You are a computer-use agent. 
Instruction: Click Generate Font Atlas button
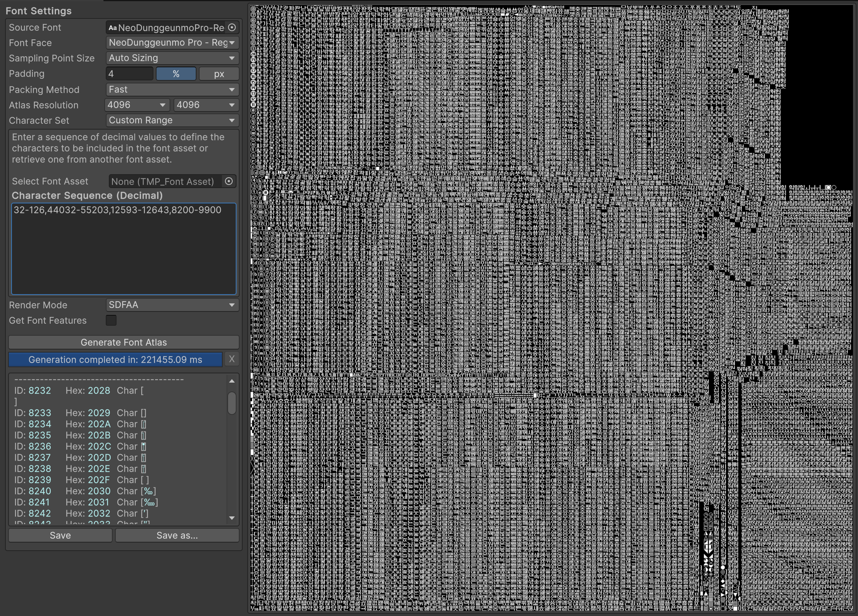(123, 342)
